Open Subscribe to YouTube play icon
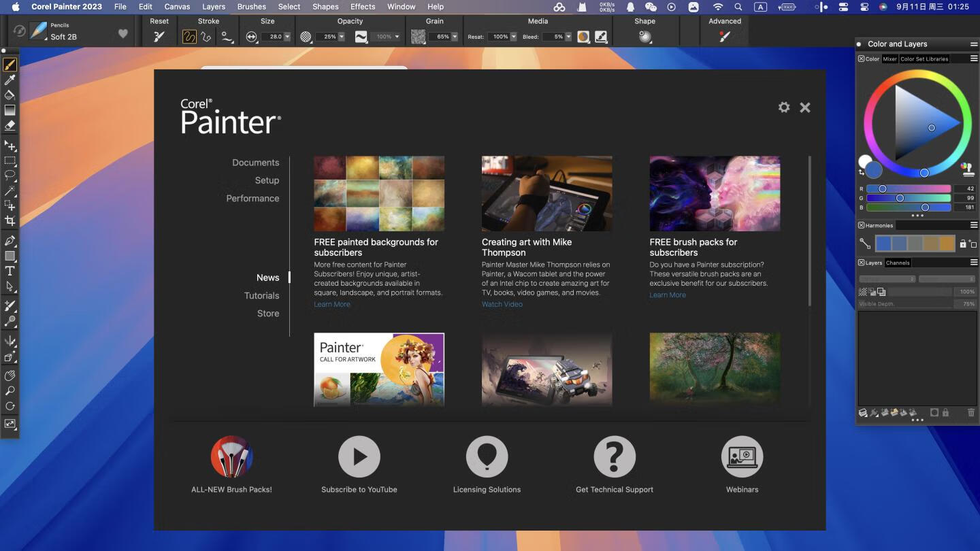Image resolution: width=980 pixels, height=551 pixels. pos(359,456)
